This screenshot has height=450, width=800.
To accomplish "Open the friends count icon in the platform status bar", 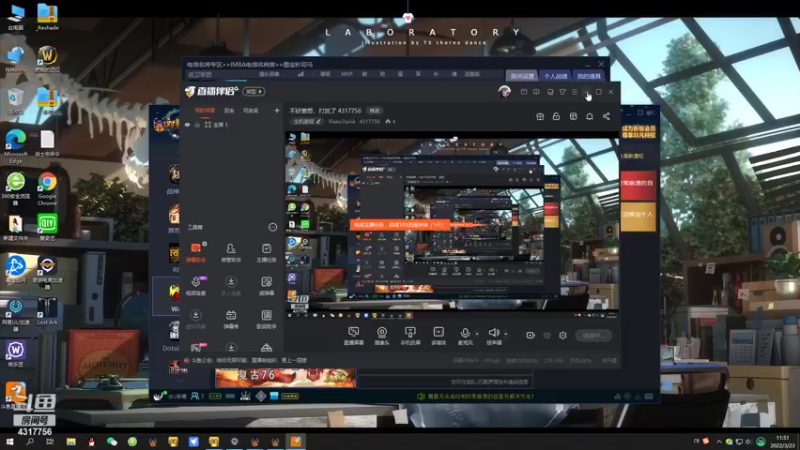I will coord(197,396).
